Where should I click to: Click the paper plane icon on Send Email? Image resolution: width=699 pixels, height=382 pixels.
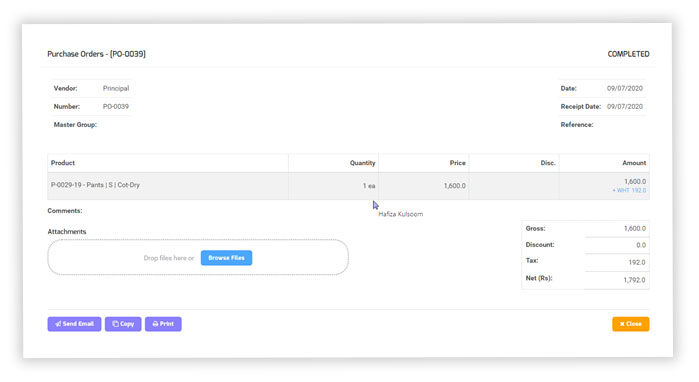coord(58,324)
